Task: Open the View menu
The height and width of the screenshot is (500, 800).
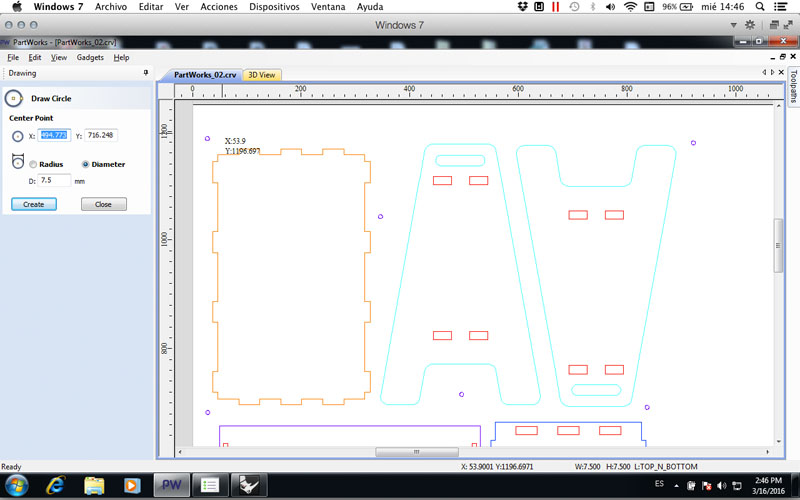Action: point(59,58)
